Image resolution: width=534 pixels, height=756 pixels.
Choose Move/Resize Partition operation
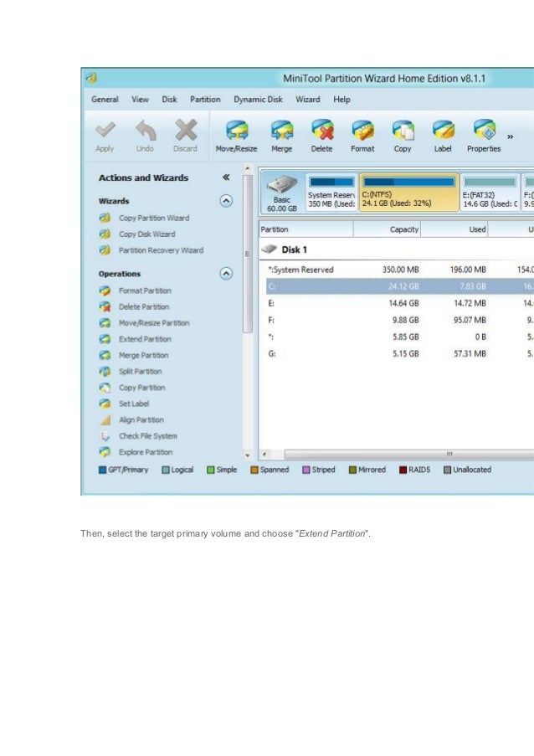tap(154, 323)
